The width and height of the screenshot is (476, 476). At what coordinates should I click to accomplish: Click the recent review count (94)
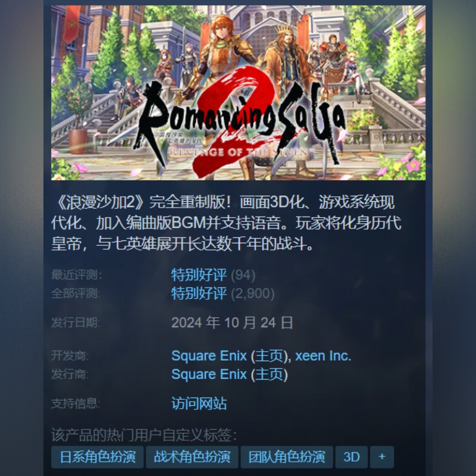243,275
